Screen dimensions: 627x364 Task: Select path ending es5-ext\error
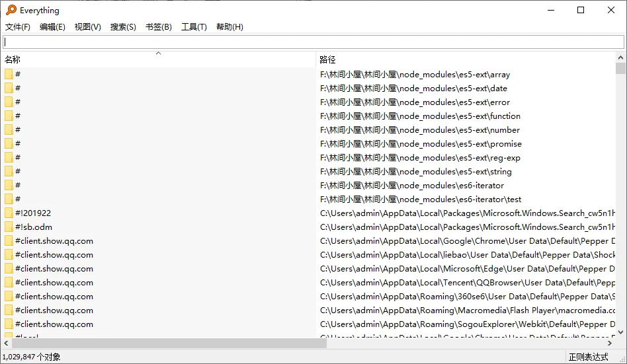click(x=415, y=102)
